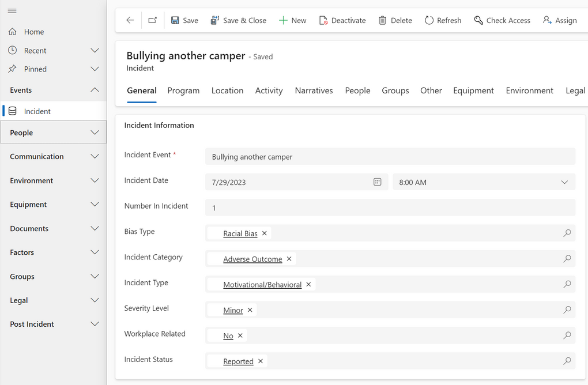Screen dimensions: 588x385
Task: Click the Save toolbar button
Action: pos(184,20)
